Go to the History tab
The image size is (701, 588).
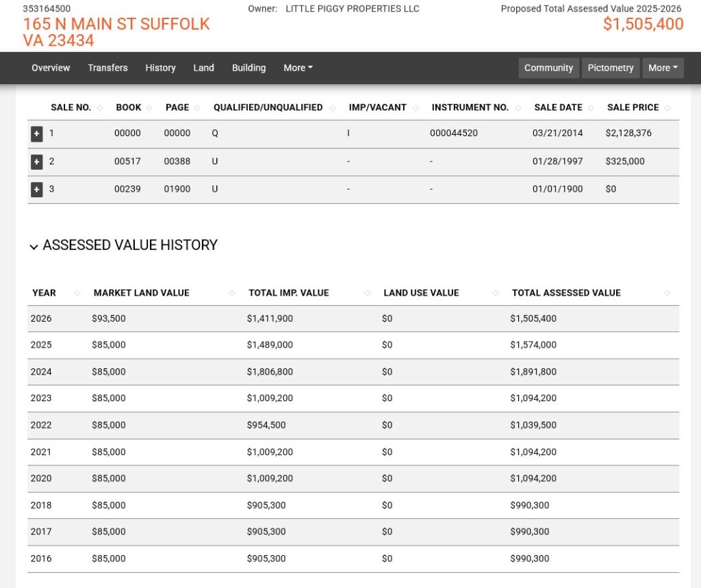pyautogui.click(x=160, y=68)
